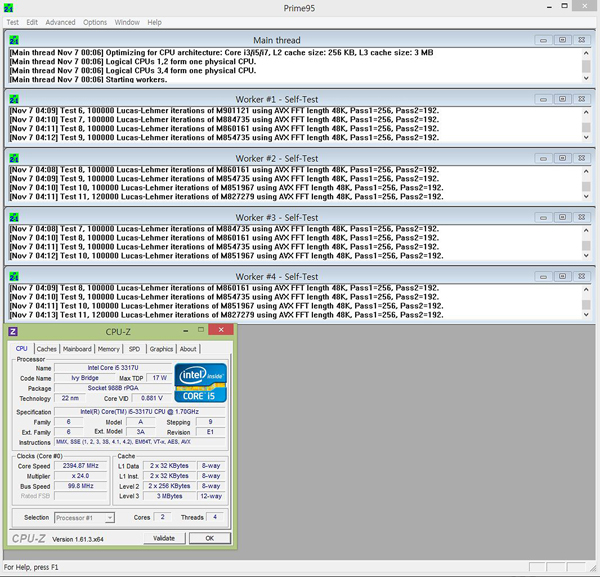Viewport: 600px width, 577px height.
Task: Switch to the Caches tab
Action: coord(47,349)
